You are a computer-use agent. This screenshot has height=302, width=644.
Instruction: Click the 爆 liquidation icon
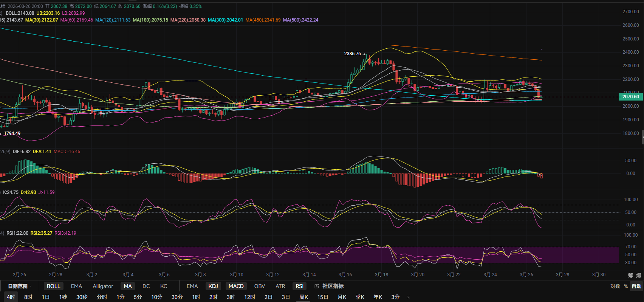pyautogui.click(x=639, y=275)
